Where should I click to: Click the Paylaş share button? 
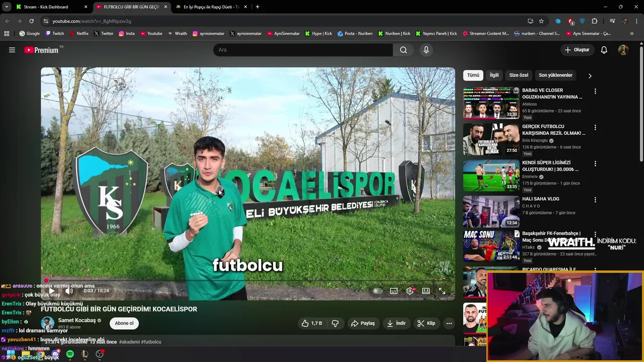[x=363, y=323]
